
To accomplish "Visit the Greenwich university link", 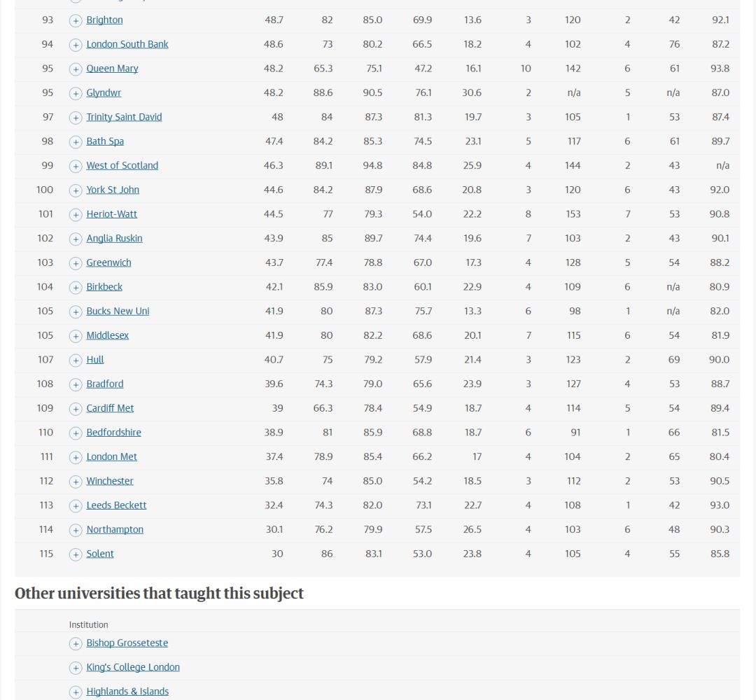I will click(x=108, y=262).
